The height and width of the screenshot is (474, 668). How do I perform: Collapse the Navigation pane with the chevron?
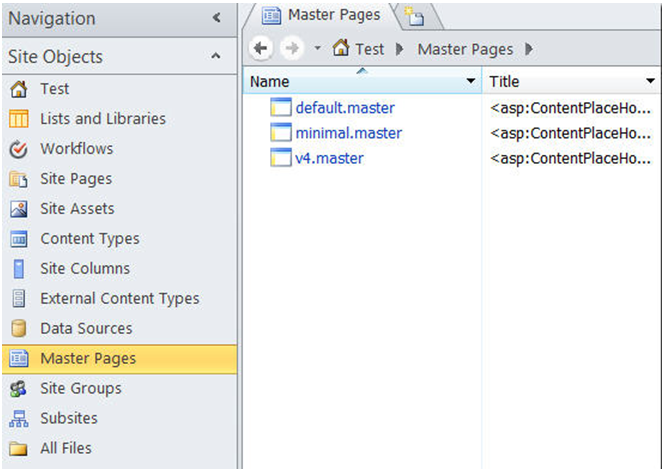[x=217, y=18]
